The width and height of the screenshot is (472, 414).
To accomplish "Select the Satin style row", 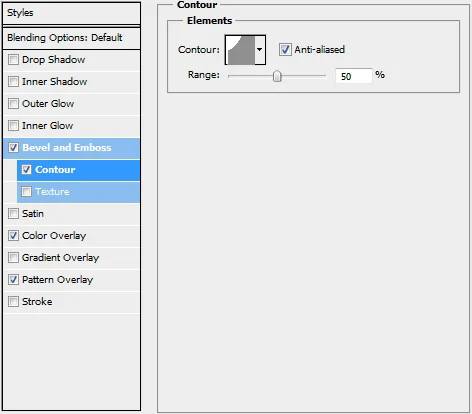I will 71,214.
